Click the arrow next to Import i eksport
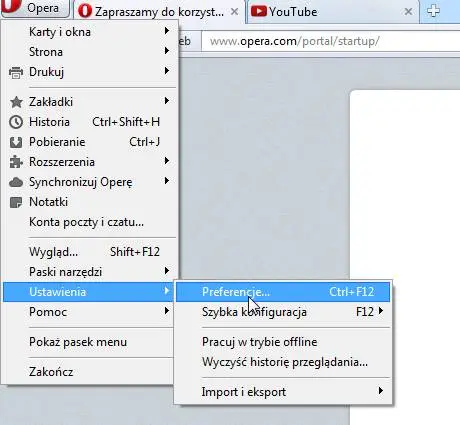This screenshot has width=460, height=425. 381,391
